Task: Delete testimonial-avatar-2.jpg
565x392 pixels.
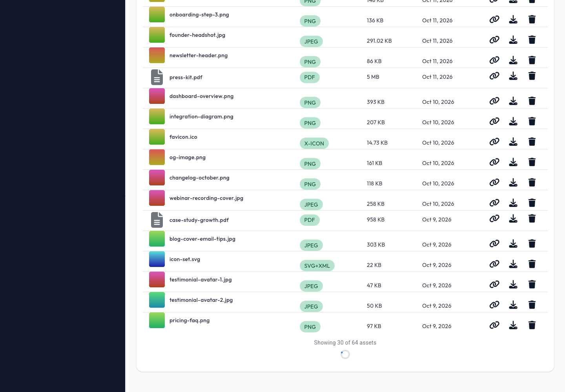Action: [x=532, y=305]
